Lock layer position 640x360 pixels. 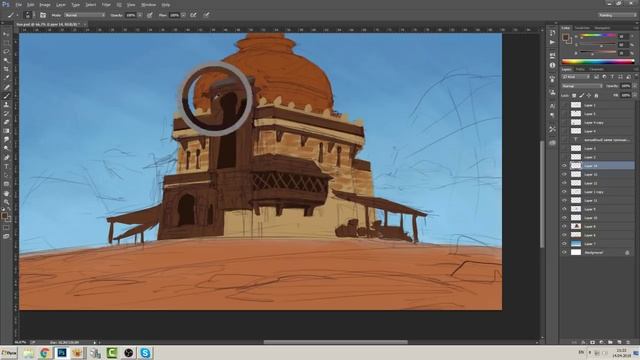pos(589,95)
